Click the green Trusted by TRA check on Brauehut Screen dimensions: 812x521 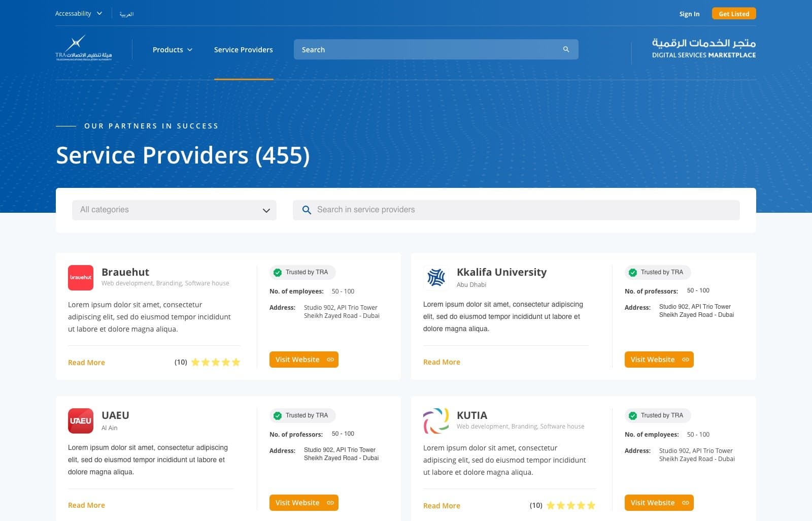tap(278, 273)
